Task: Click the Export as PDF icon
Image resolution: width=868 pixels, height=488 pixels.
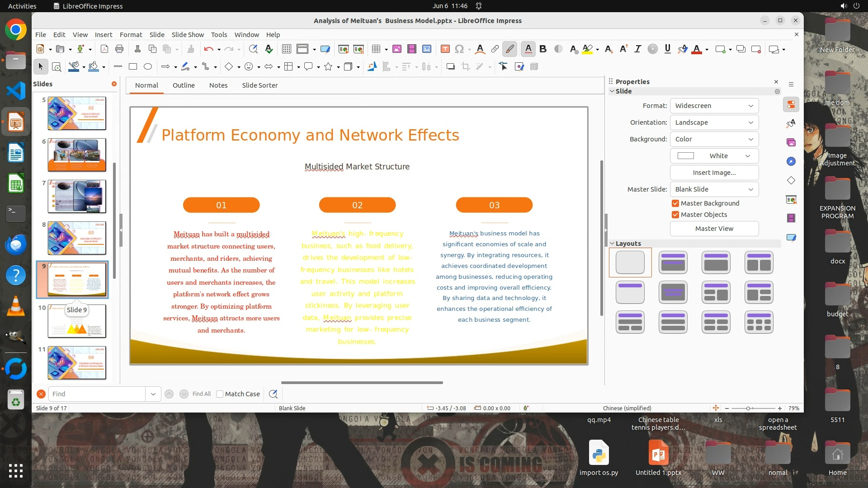Action: click(104, 49)
